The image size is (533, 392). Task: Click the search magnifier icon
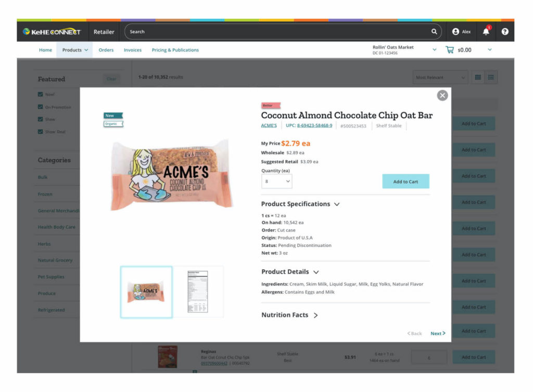click(x=434, y=32)
